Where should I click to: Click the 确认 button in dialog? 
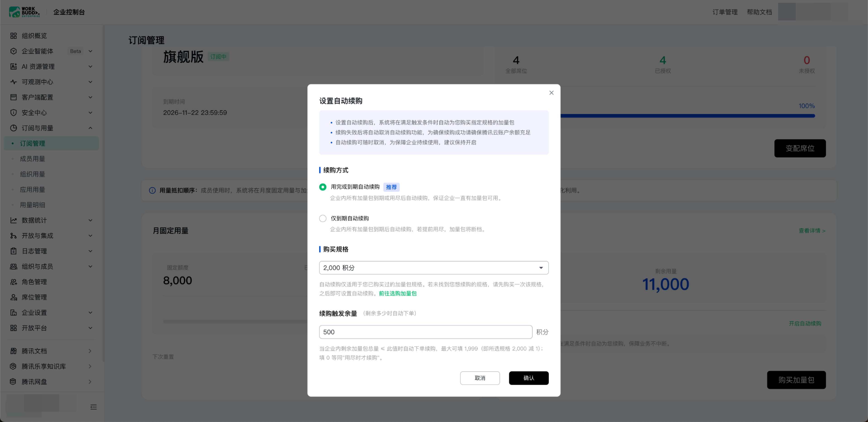tap(529, 378)
